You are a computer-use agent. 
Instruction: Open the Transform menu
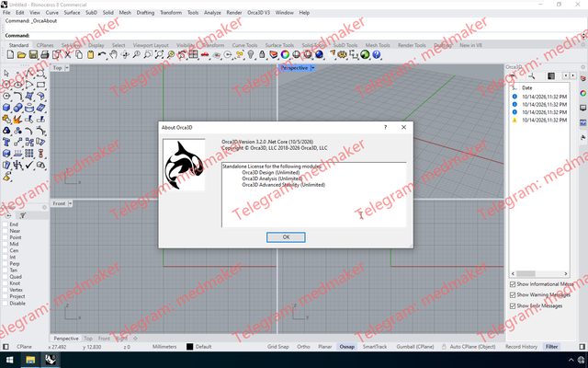point(171,12)
